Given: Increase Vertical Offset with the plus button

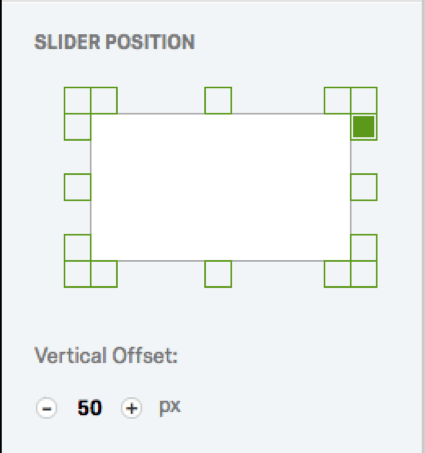Looking at the screenshot, I should tap(131, 408).
